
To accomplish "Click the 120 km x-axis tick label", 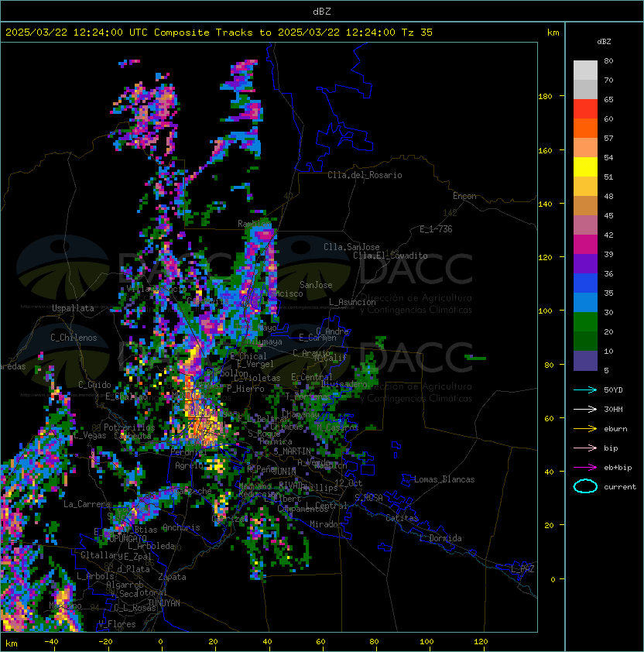I will pyautogui.click(x=481, y=642).
